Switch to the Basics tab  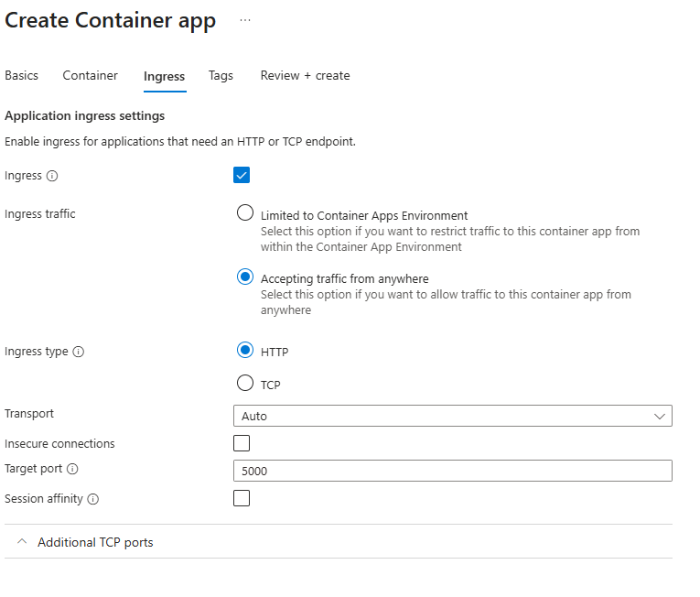22,76
